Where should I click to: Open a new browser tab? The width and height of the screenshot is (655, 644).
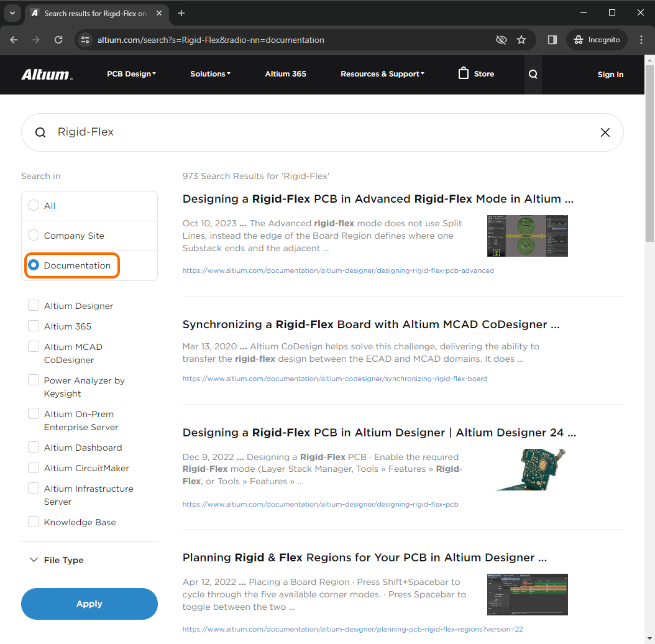(181, 14)
